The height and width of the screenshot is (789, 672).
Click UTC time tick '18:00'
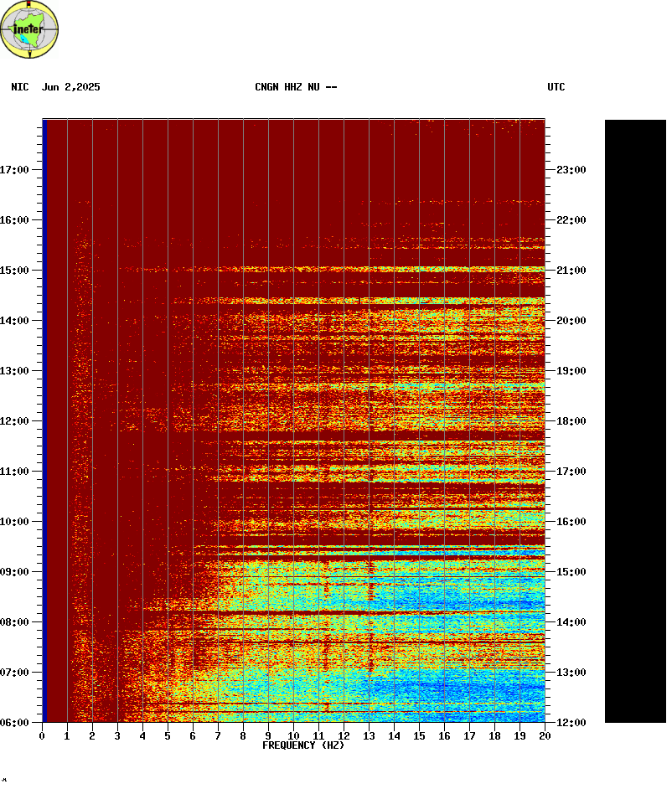point(571,421)
